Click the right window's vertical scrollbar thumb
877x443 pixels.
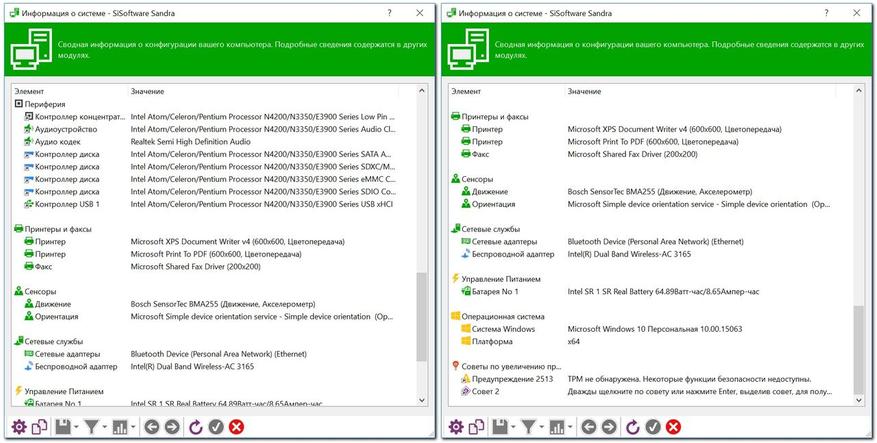pos(859,350)
